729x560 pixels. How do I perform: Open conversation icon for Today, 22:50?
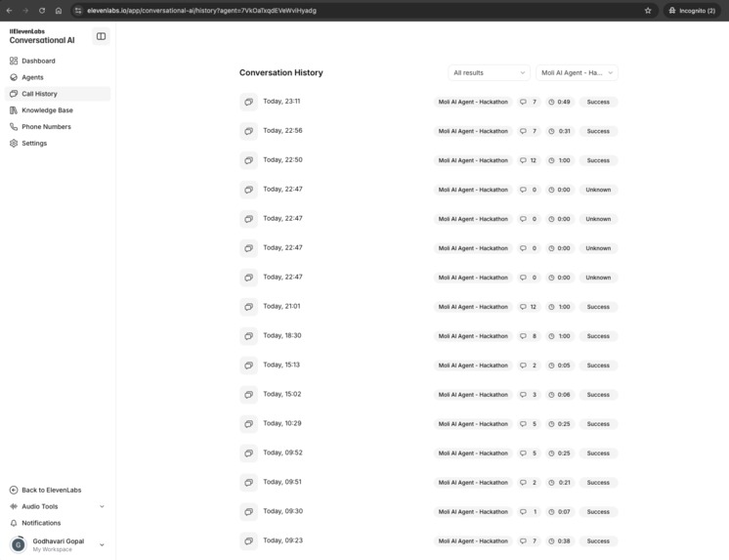[249, 160]
